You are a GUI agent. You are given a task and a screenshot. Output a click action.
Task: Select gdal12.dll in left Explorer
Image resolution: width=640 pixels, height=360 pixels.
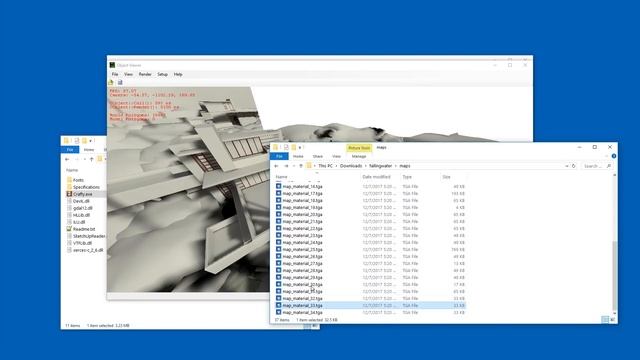click(83, 208)
